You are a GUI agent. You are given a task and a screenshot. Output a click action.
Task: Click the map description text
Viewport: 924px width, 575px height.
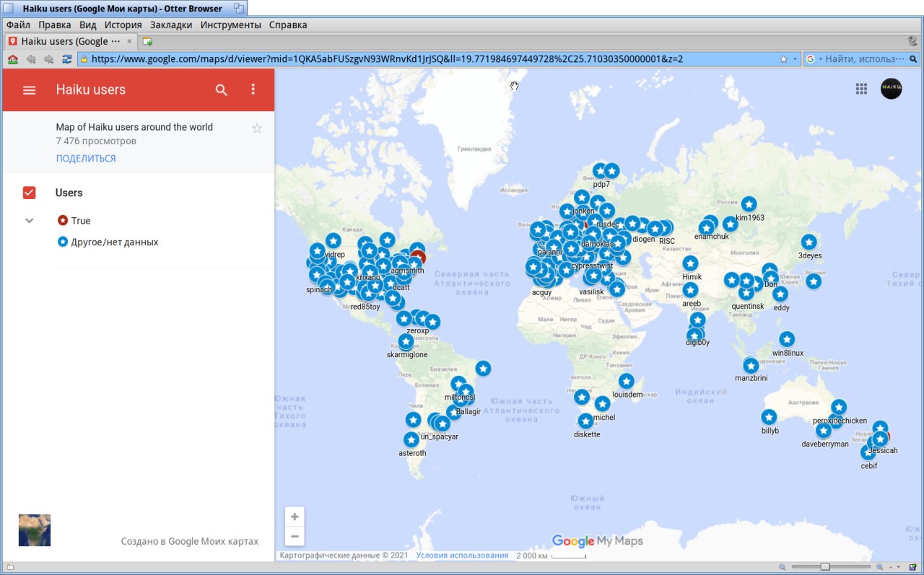[134, 127]
